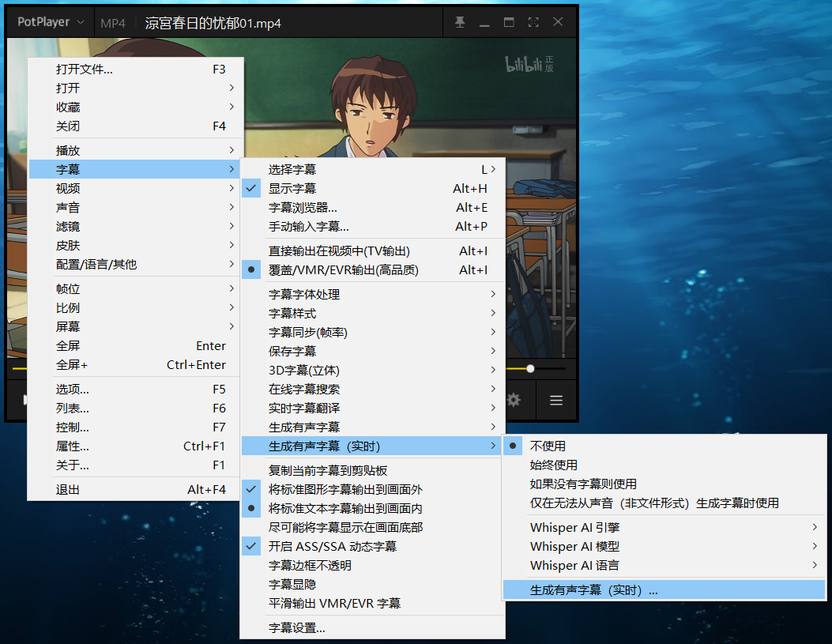The width and height of the screenshot is (832, 644).
Task: Open the PotPlayer dropdown menu
Action: click(51, 22)
